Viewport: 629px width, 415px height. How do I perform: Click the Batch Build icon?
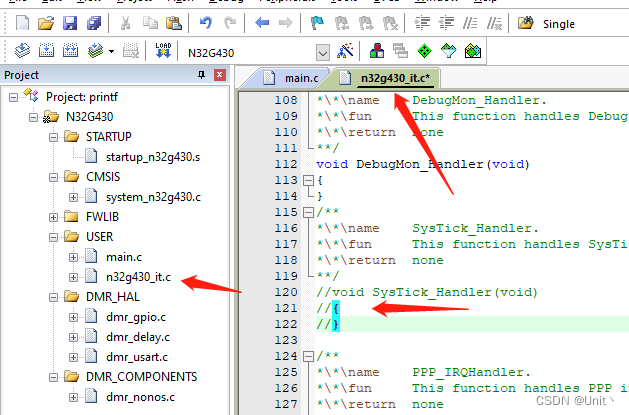click(x=95, y=51)
